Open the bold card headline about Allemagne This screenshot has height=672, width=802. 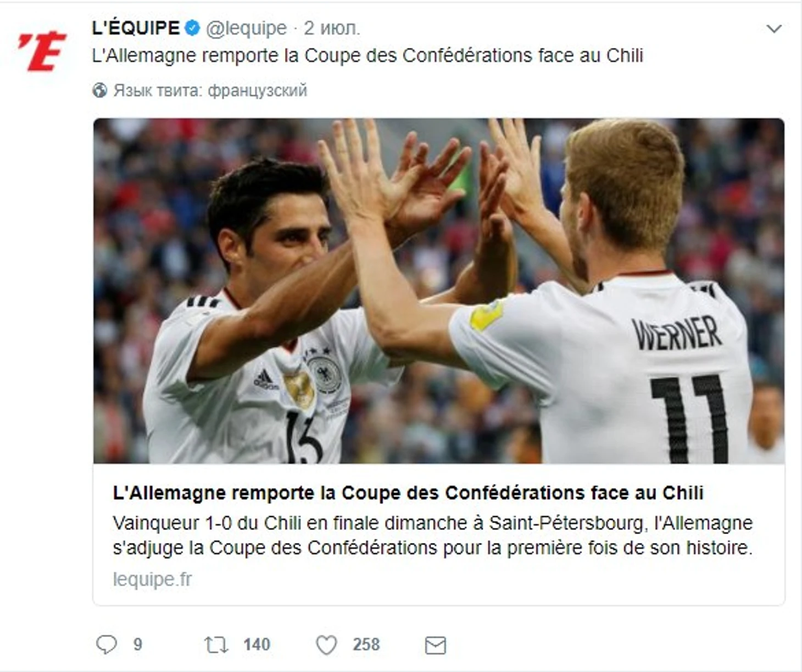[408, 493]
